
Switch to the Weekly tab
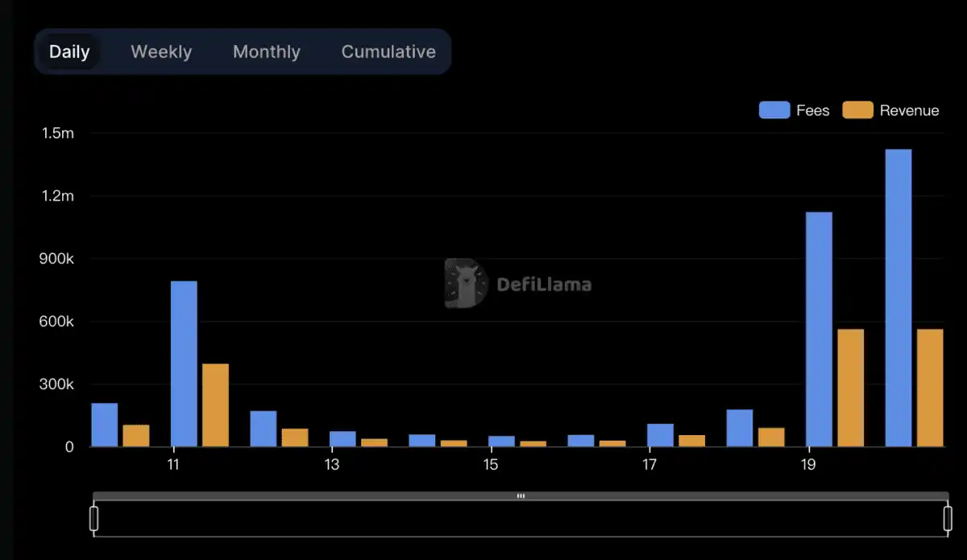(161, 52)
